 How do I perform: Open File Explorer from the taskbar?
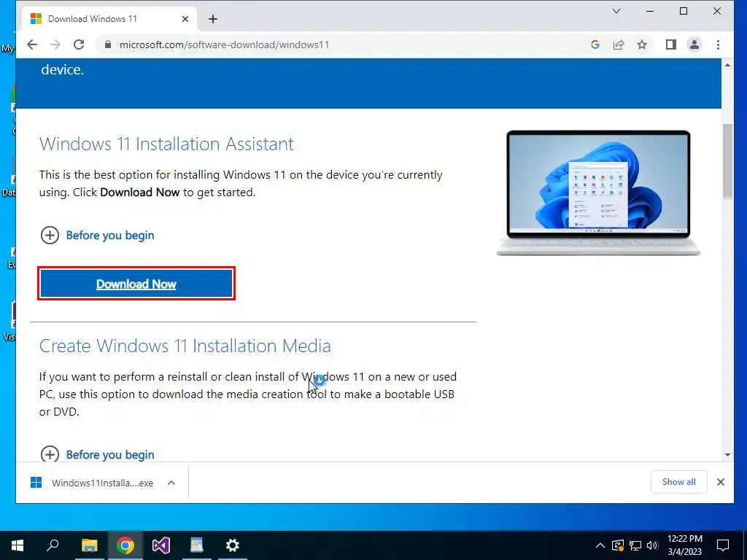pos(89,545)
